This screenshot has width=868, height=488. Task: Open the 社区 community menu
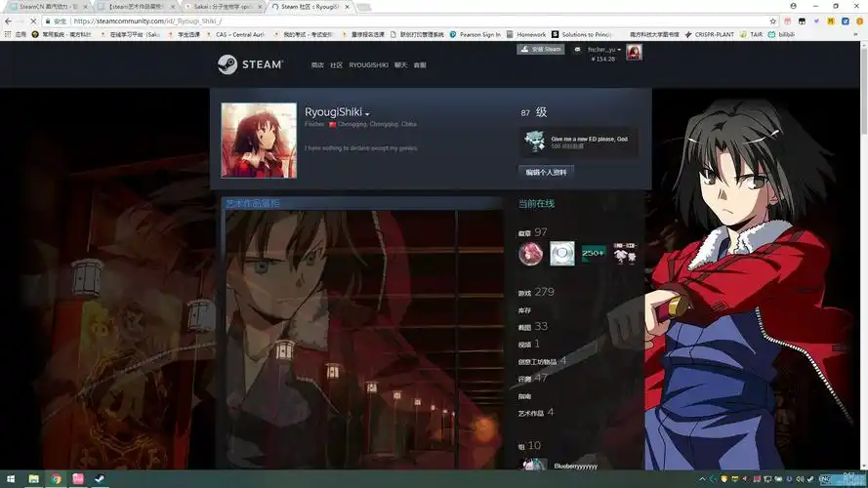pos(336,65)
